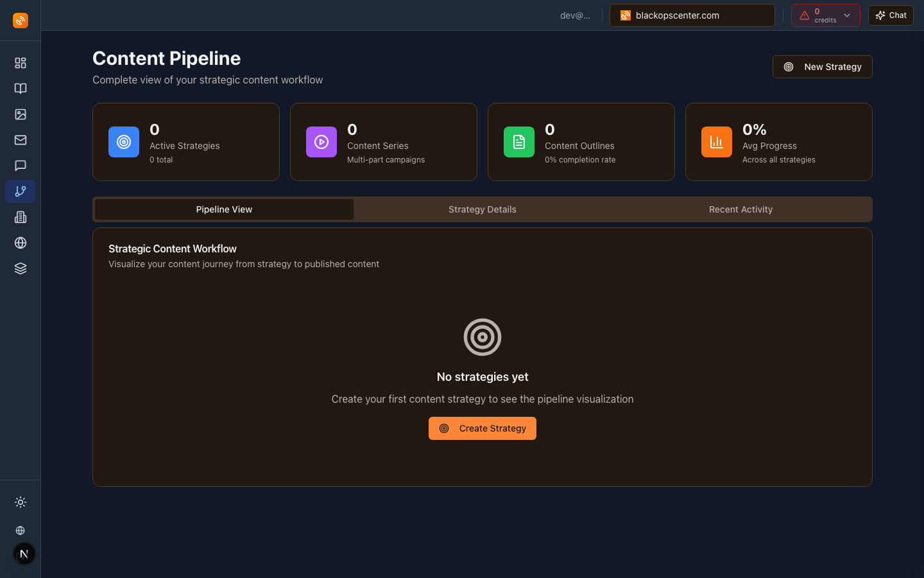Expand the dev@ account menu

coord(576,15)
